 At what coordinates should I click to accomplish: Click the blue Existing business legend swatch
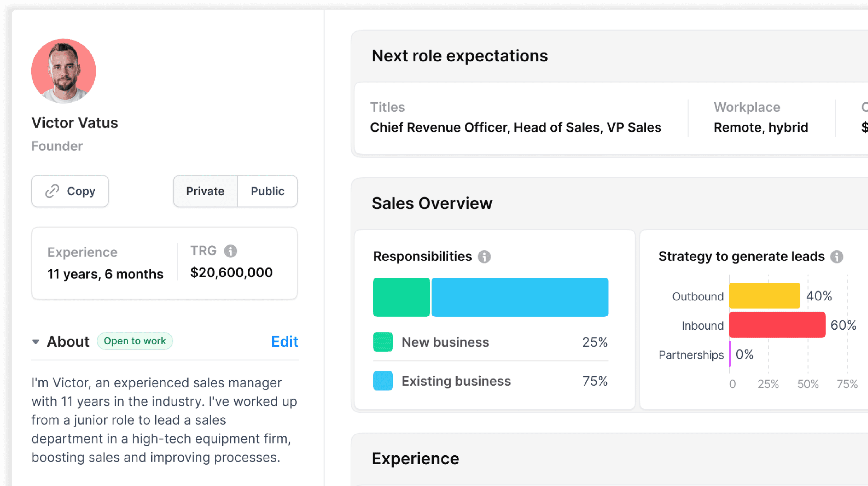coord(383,381)
